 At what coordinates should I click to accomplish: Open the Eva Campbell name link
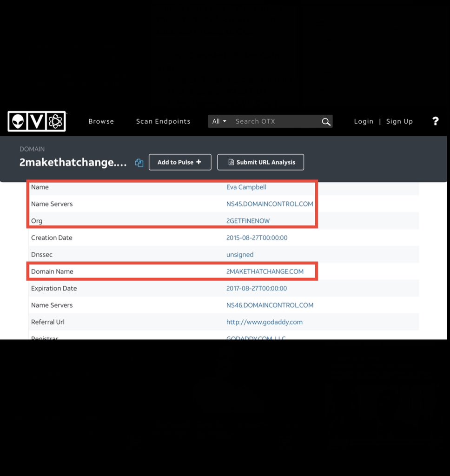[x=246, y=187]
